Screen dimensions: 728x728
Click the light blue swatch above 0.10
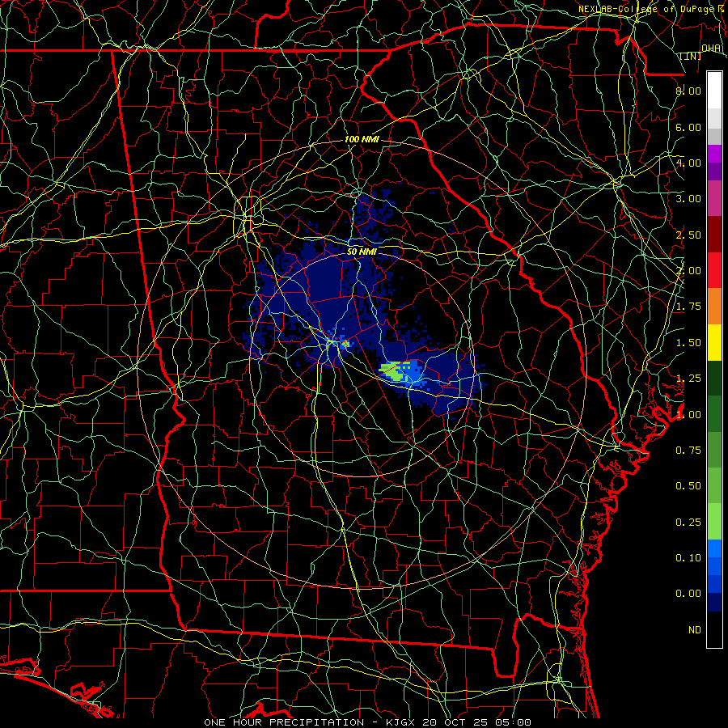[x=714, y=548]
